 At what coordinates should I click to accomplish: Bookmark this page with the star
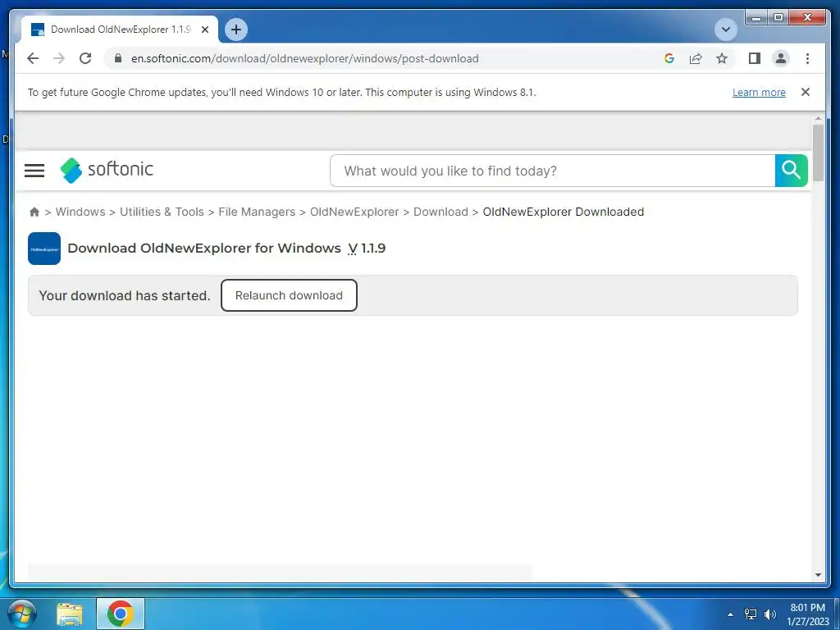[722, 58]
